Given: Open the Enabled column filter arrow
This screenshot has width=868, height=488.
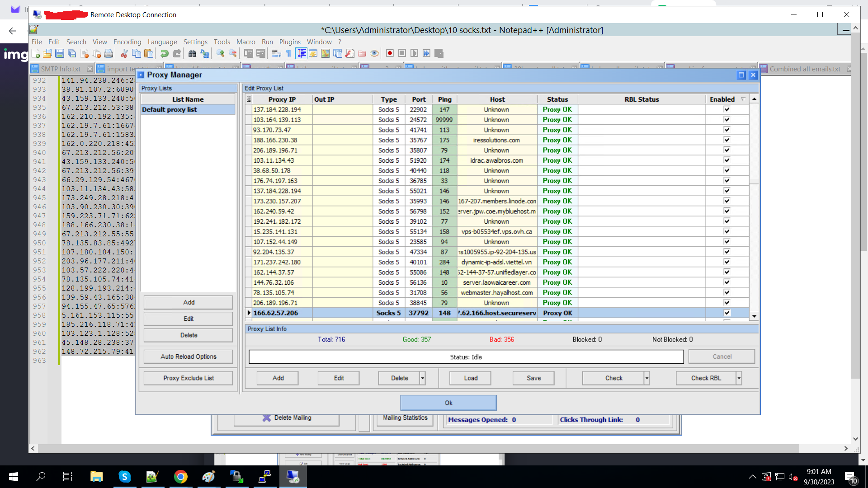Looking at the screenshot, I should [743, 99].
